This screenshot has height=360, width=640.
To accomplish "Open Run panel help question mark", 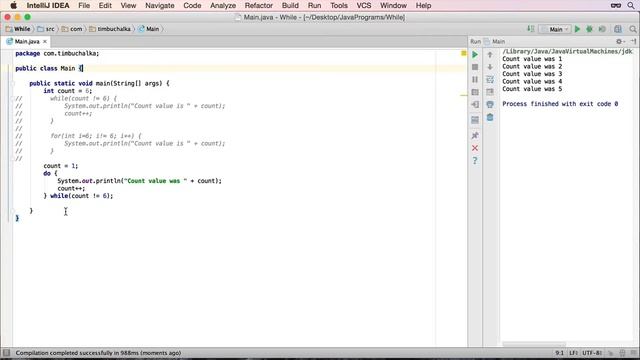I will tap(475, 161).
